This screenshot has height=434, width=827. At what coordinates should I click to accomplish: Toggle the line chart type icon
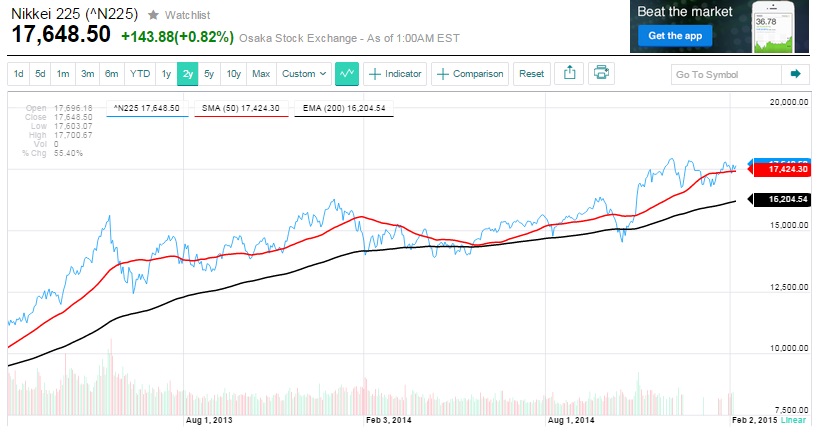pyautogui.click(x=347, y=73)
